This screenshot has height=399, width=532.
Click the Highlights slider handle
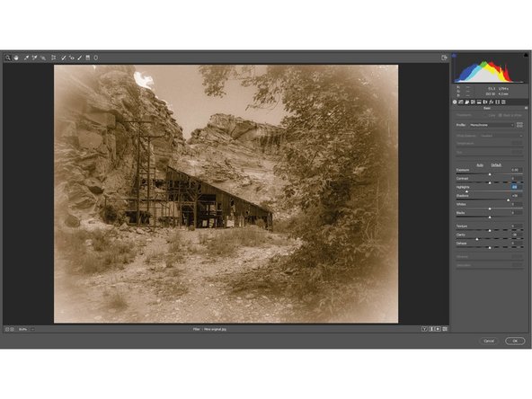(x=466, y=191)
